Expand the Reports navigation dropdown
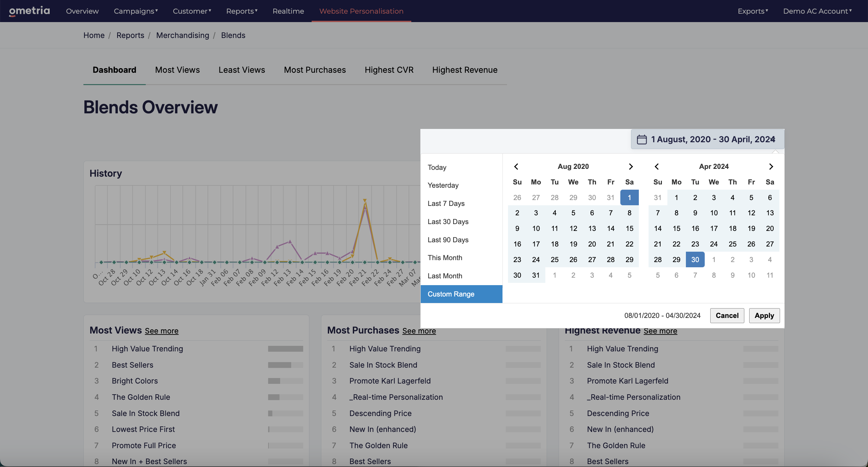 coord(242,11)
